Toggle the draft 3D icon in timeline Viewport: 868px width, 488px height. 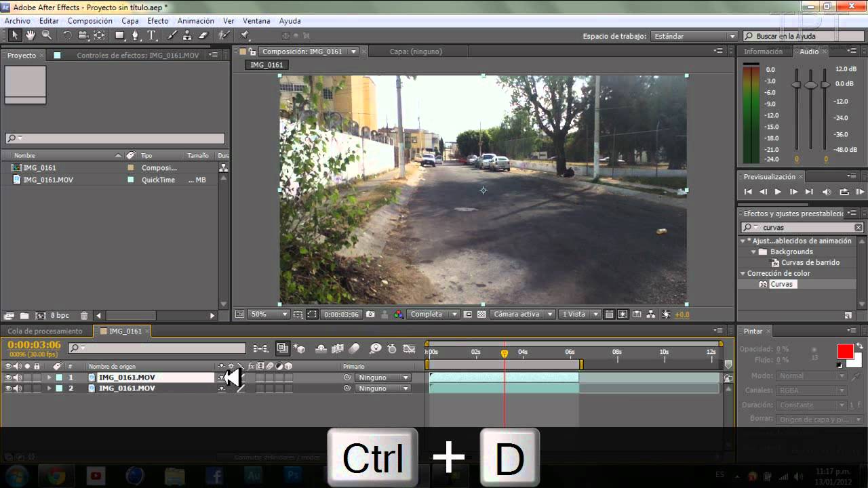[x=299, y=348]
